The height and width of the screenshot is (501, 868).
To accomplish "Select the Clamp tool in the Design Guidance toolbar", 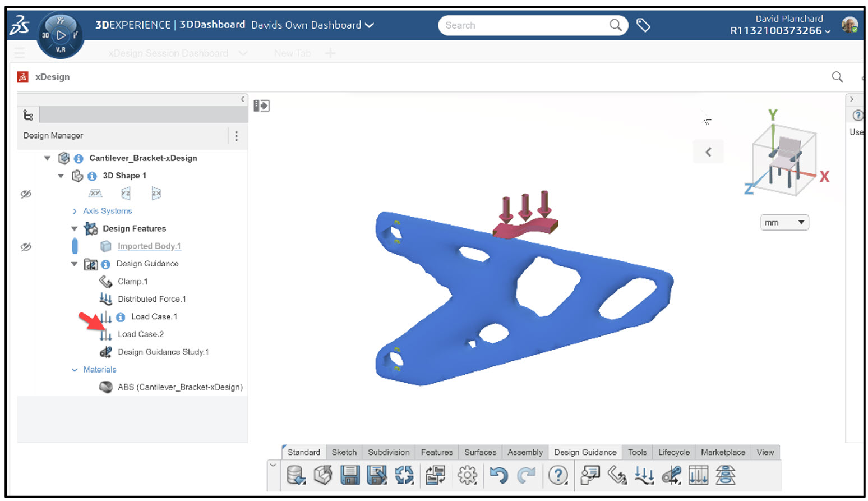I will coord(616,475).
